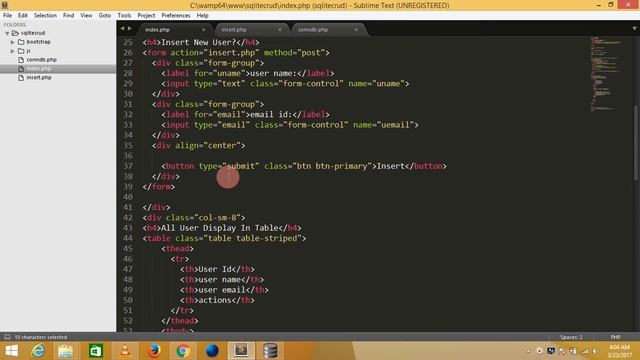Open the View menu
The width and height of the screenshot is (640, 360).
(x=86, y=15)
